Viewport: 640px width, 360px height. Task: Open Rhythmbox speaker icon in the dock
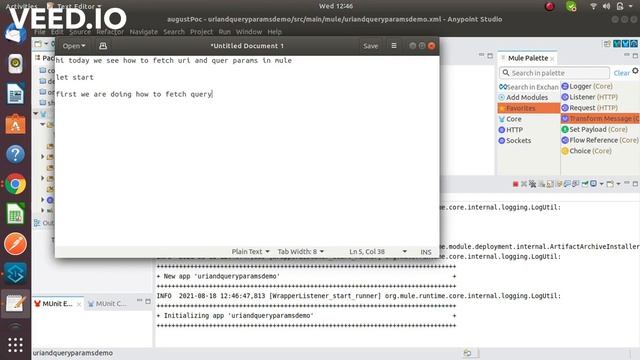pyautogui.click(x=16, y=64)
